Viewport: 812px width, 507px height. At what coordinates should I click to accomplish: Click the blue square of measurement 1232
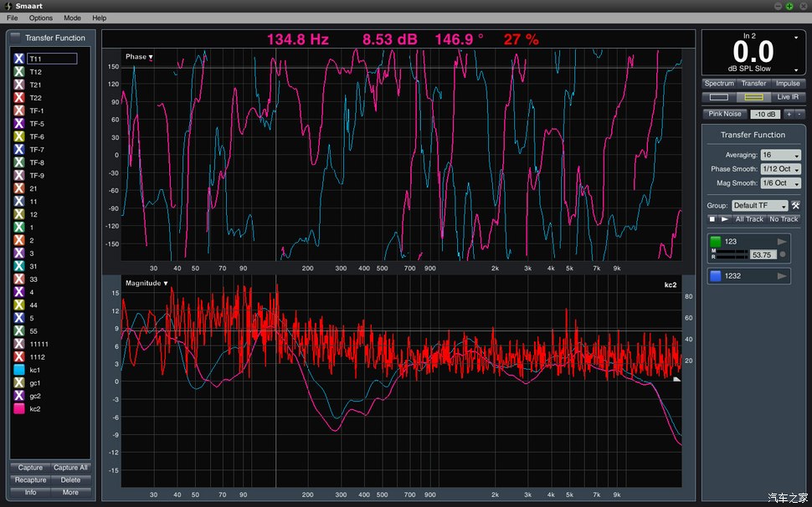(716, 276)
